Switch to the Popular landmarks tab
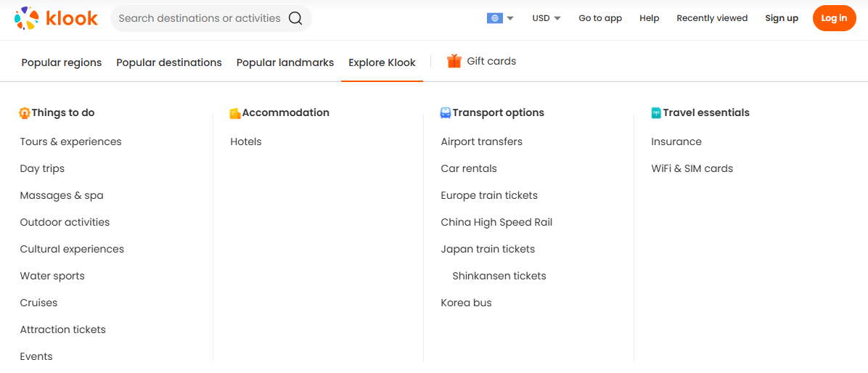Screen dimensions: 868x373 click(285, 62)
